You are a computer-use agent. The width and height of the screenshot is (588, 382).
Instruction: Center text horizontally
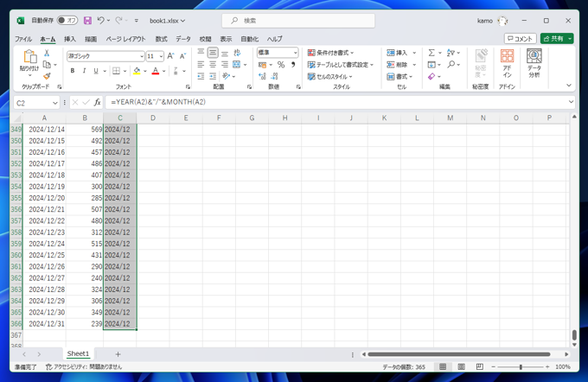(213, 65)
